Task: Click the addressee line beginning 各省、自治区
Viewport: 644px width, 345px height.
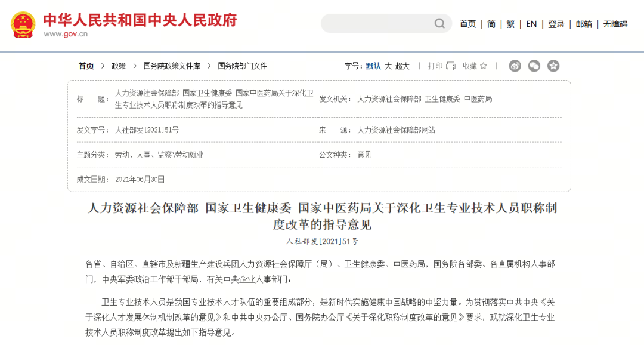Action: pyautogui.click(x=320, y=272)
